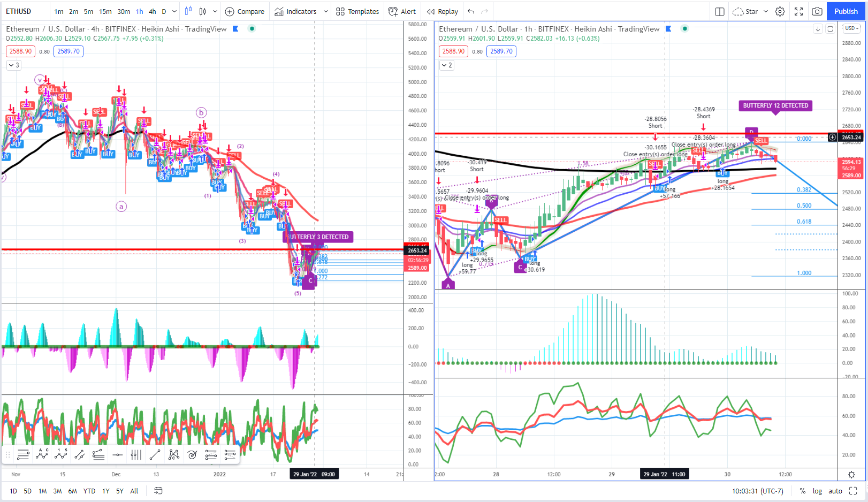Select the Fibonacci spiral tool
This screenshot has width=868, height=502.
coord(193,455)
